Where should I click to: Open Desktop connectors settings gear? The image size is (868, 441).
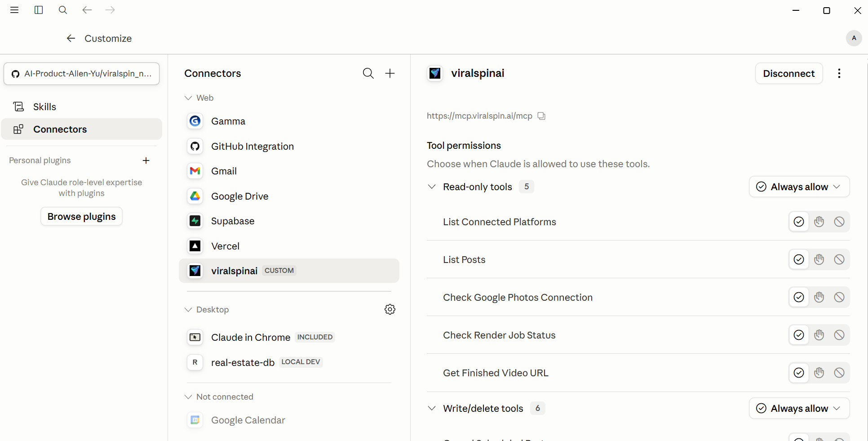coord(390,309)
